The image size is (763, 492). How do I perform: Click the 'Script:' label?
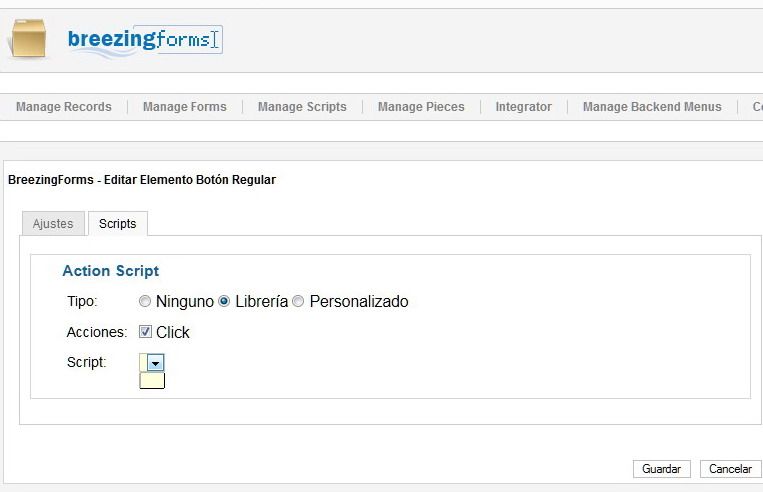pos(86,362)
